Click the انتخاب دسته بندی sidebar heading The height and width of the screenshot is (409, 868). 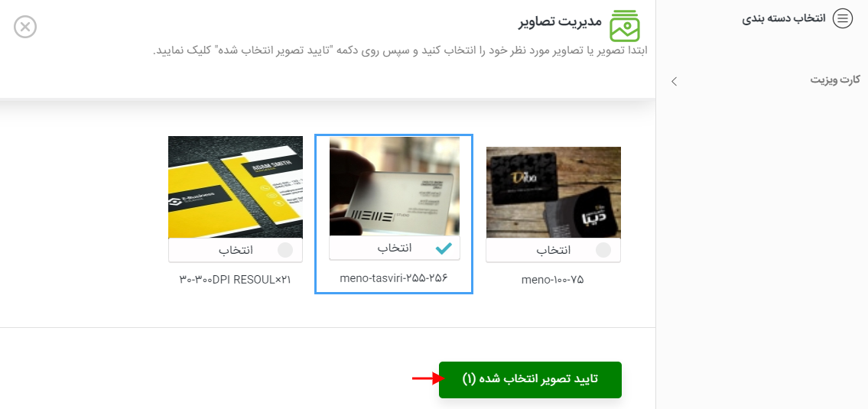pos(783,19)
